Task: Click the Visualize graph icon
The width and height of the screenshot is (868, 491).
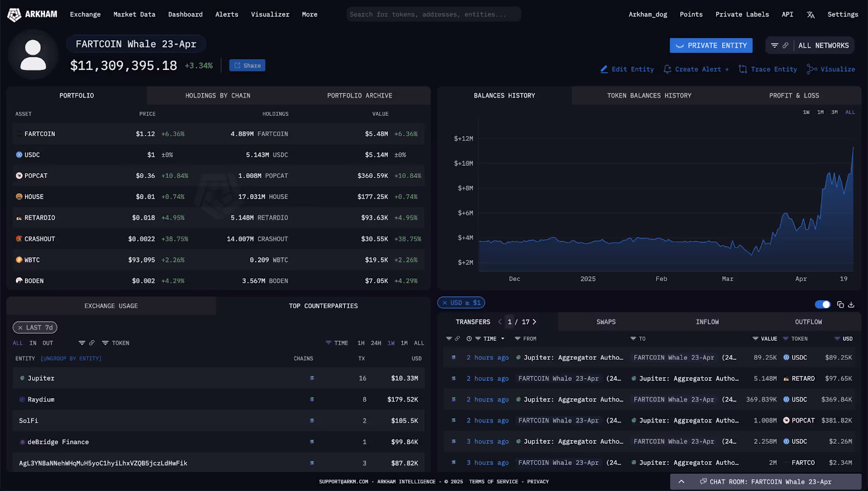Action: pyautogui.click(x=812, y=69)
